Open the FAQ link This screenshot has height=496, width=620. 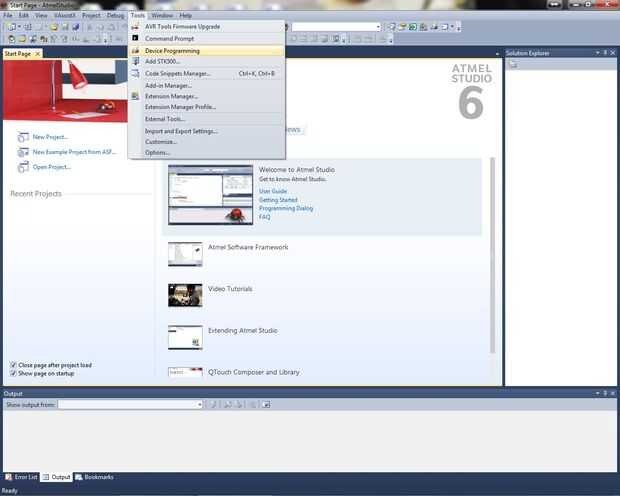(265, 217)
